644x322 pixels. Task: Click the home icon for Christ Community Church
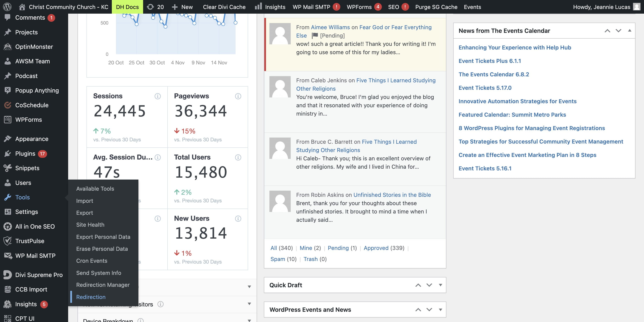(22, 7)
